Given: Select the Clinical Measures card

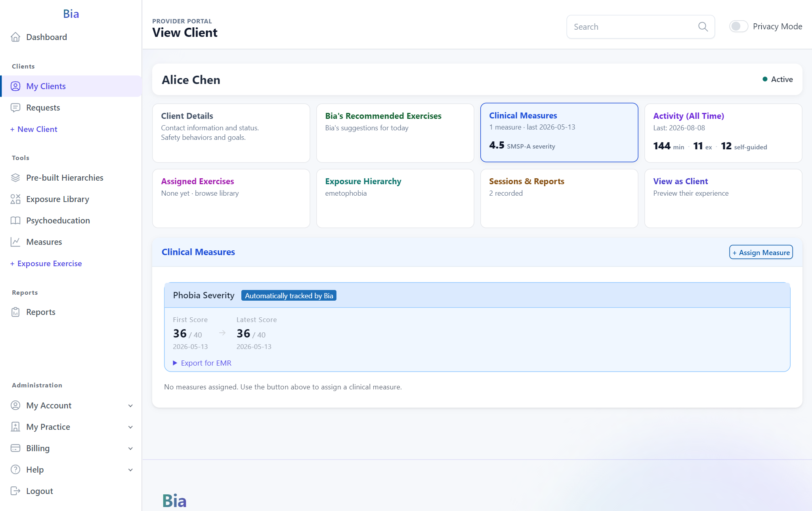Looking at the screenshot, I should click(559, 133).
